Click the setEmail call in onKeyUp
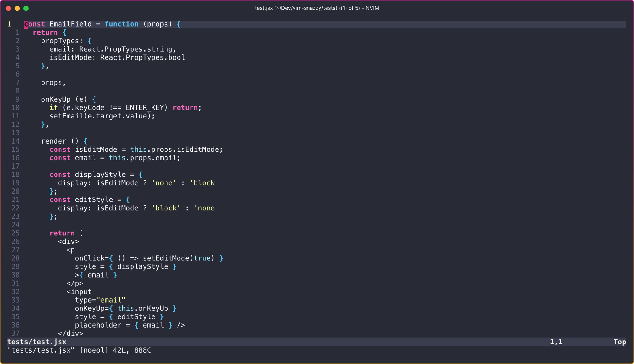634x364 pixels. (x=66, y=116)
